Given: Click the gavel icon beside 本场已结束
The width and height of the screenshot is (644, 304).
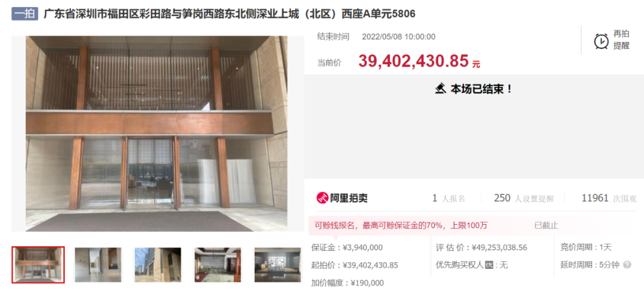Looking at the screenshot, I should point(440,88).
